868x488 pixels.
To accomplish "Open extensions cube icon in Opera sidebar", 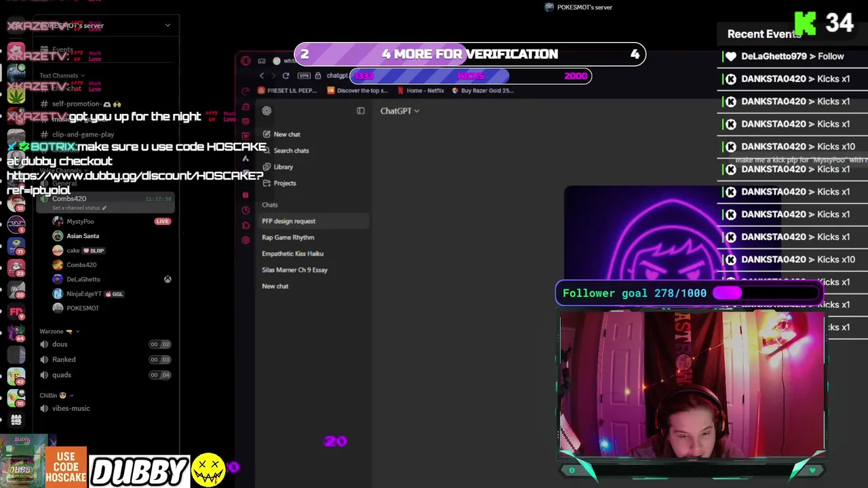I will [x=245, y=225].
